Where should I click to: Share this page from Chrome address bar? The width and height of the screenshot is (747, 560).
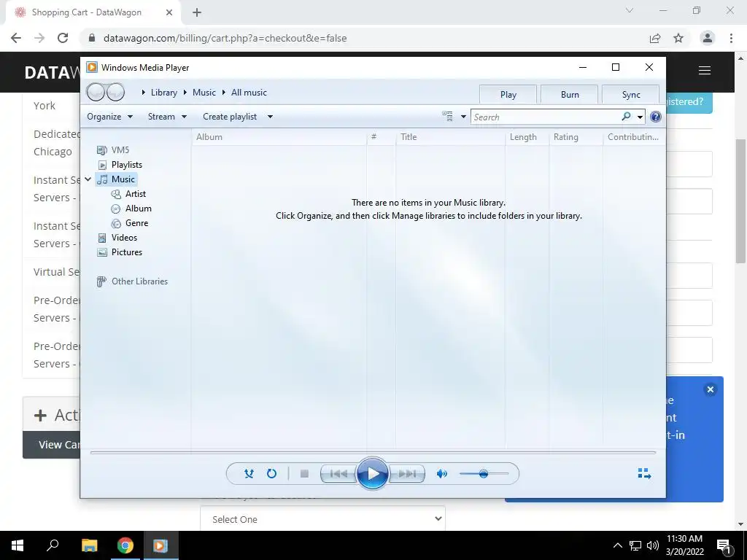tap(655, 38)
